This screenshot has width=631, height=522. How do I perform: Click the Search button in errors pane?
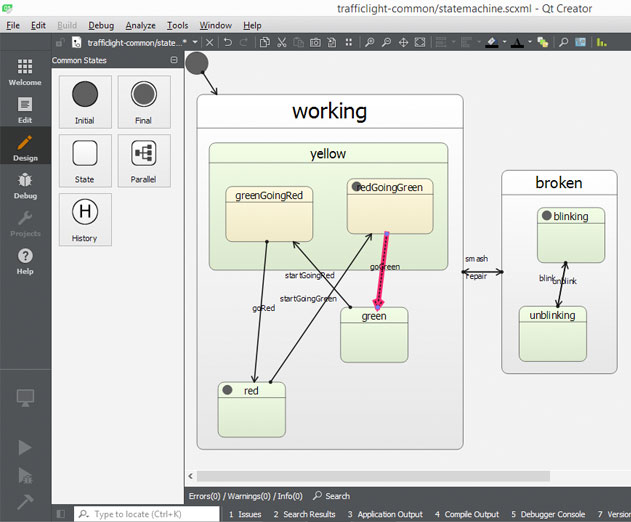pyautogui.click(x=332, y=496)
